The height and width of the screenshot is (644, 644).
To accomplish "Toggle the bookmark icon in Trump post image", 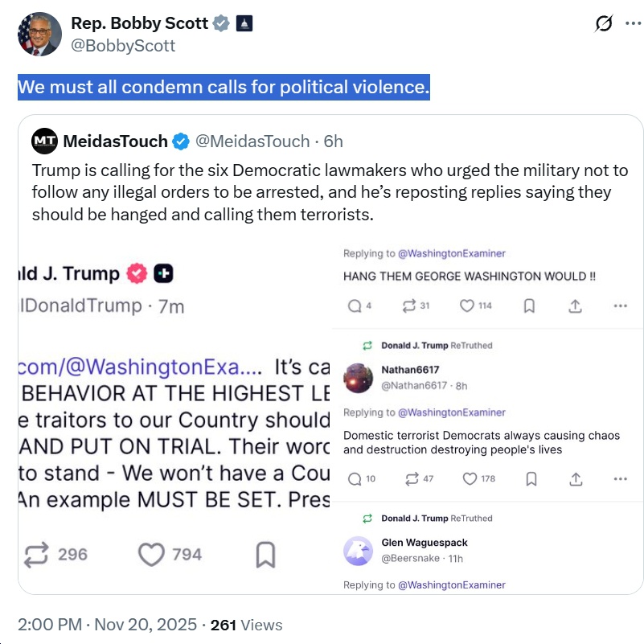I will tap(265, 555).
